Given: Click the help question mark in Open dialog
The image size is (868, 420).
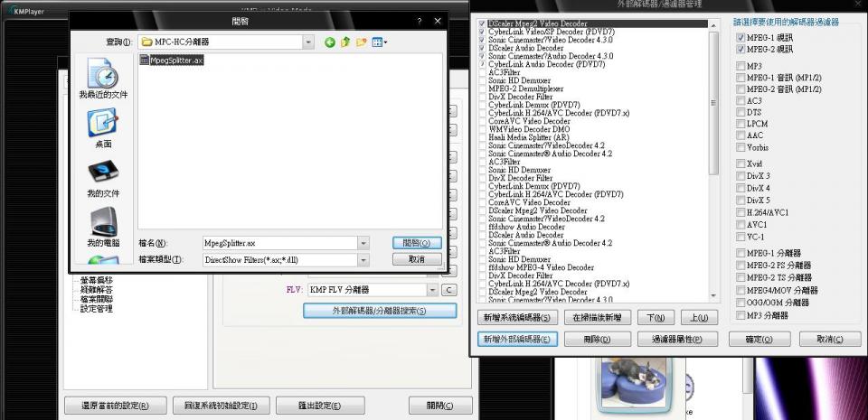Looking at the screenshot, I should 419,21.
